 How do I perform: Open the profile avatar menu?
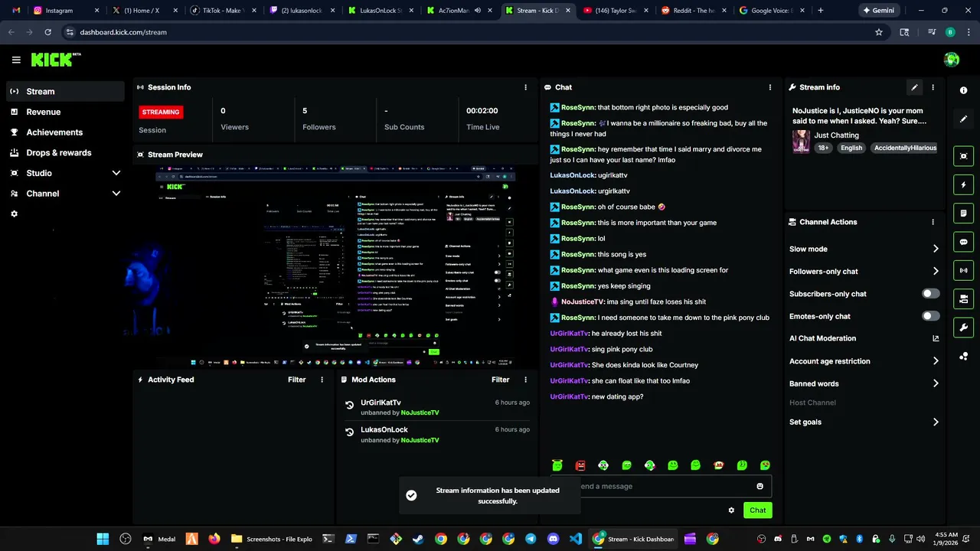click(952, 60)
